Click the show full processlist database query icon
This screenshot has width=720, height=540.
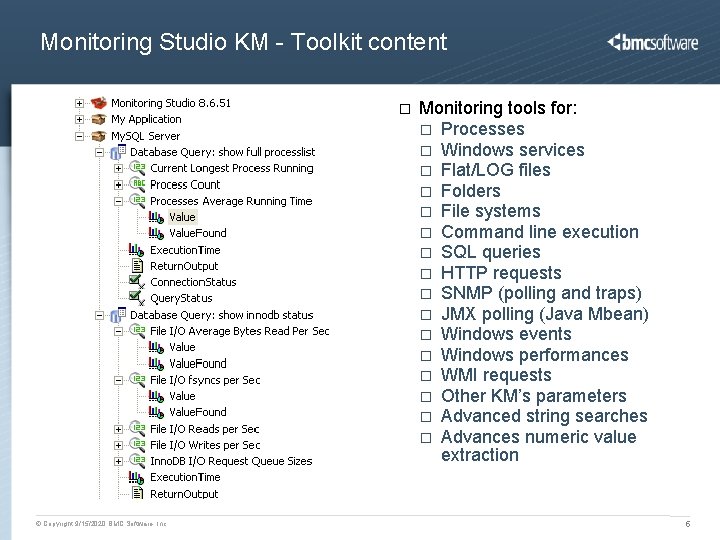(x=117, y=152)
